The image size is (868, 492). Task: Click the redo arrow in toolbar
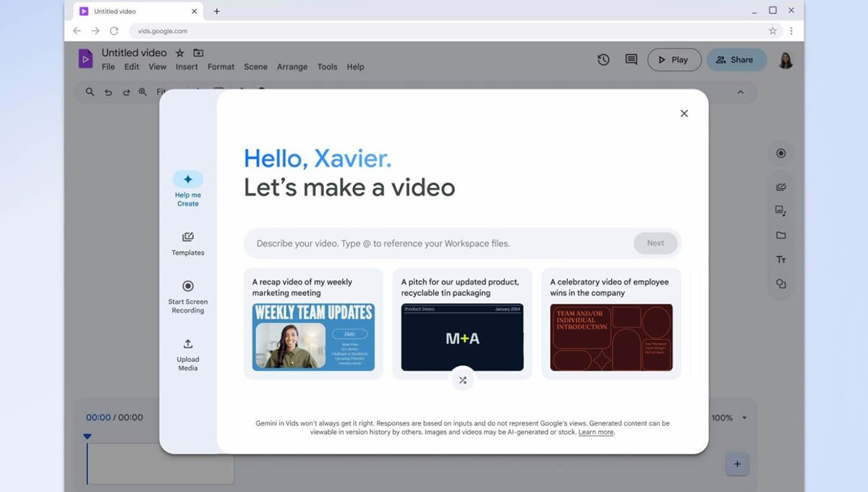126,92
